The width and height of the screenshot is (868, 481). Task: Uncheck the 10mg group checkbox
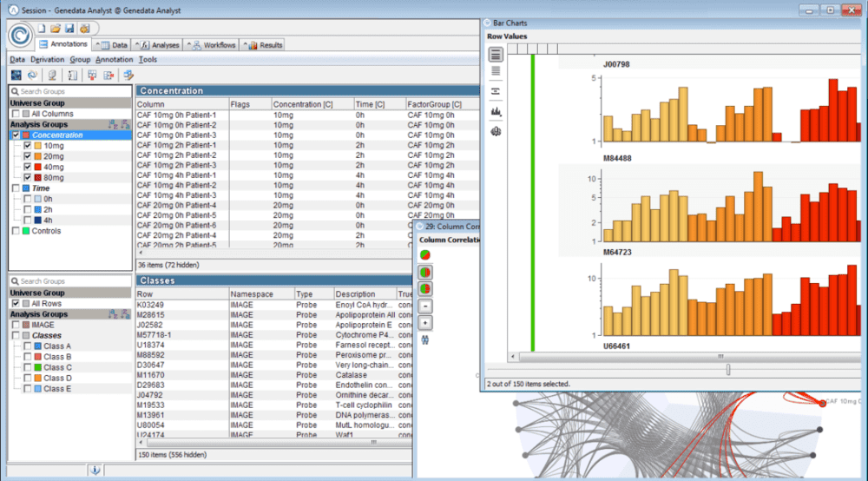[28, 146]
